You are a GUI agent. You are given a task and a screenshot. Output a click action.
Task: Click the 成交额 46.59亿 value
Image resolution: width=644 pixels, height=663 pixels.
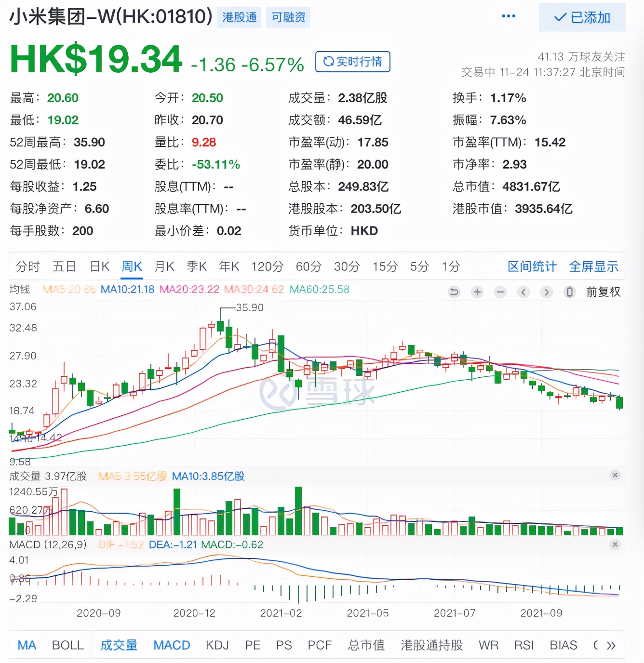[360, 120]
